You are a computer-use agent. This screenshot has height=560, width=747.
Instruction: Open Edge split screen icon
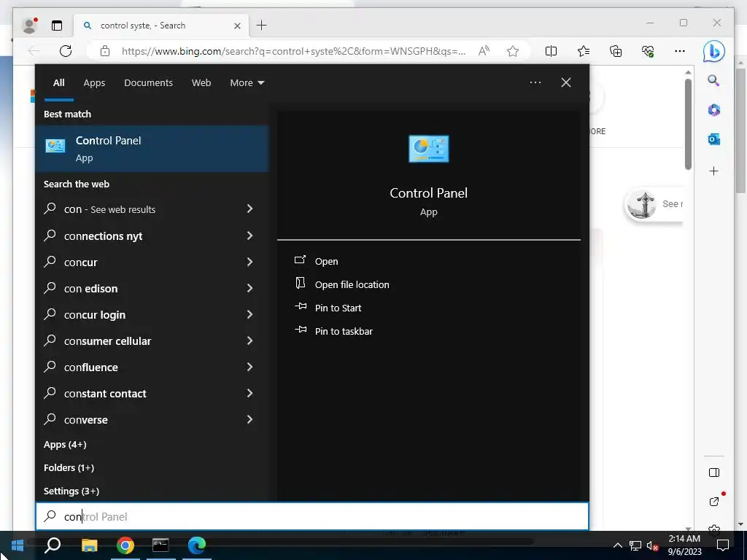[x=551, y=51]
